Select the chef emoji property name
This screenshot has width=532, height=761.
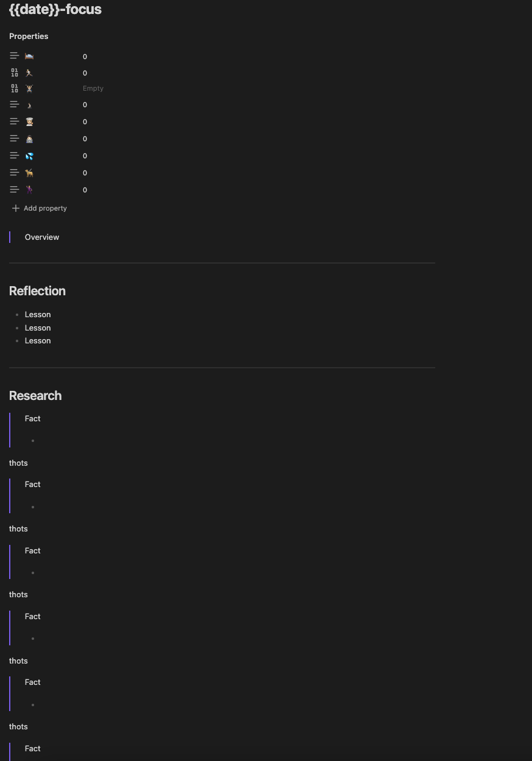[x=29, y=122]
